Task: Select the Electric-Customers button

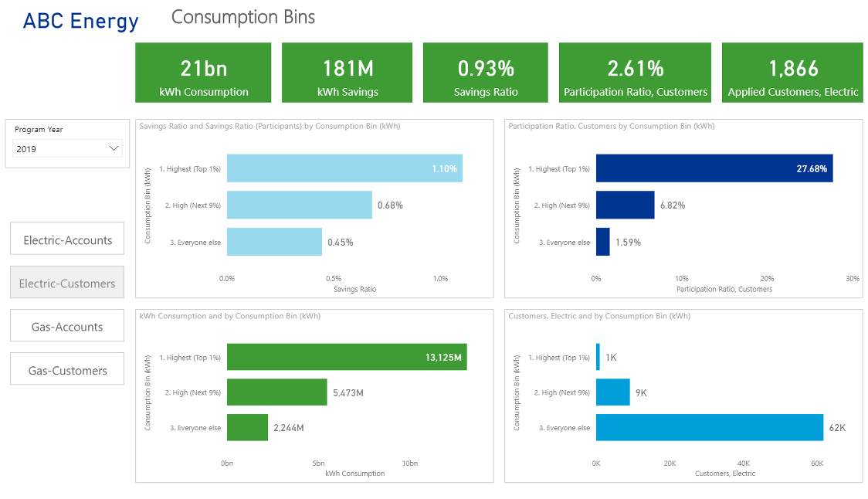Action: pos(67,283)
